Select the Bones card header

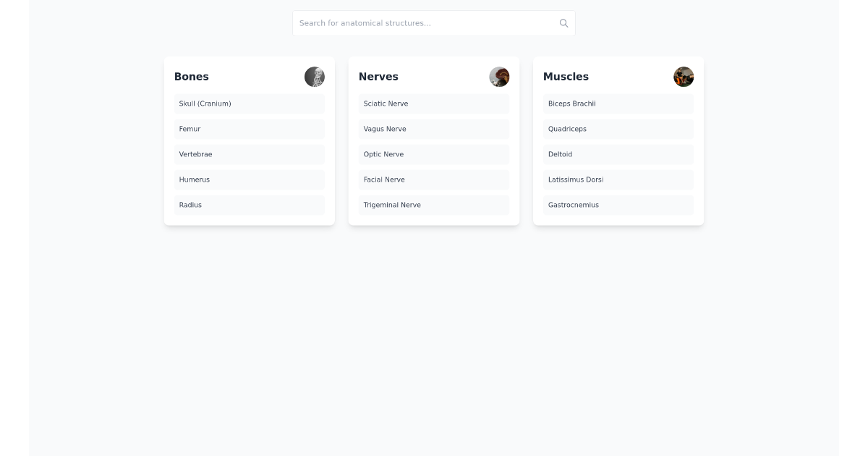[x=192, y=77]
